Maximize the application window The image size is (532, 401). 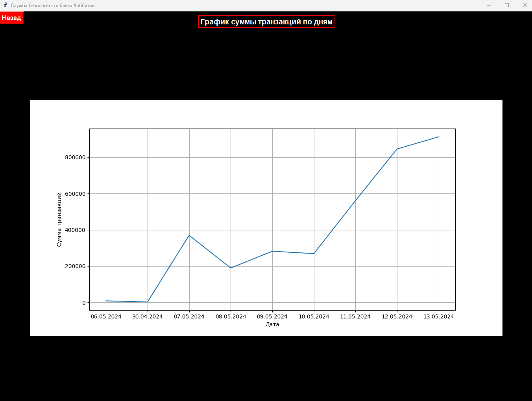click(507, 5)
